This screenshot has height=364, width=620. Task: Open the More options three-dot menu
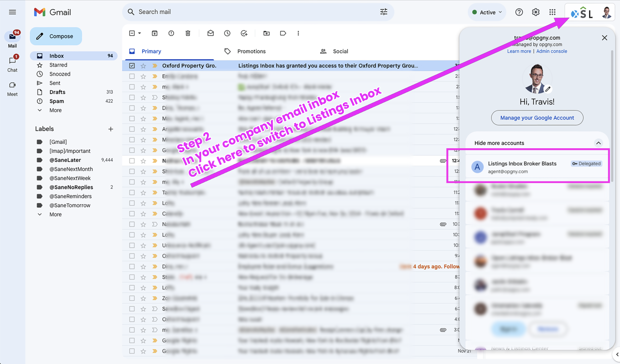(298, 33)
